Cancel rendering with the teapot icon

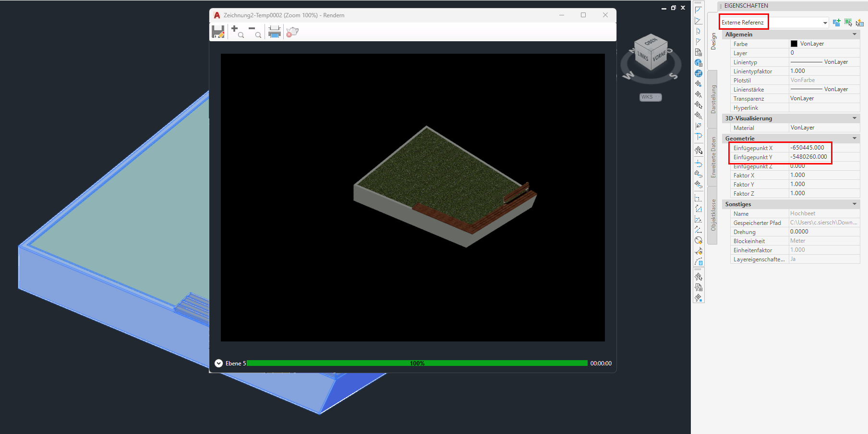pyautogui.click(x=292, y=32)
